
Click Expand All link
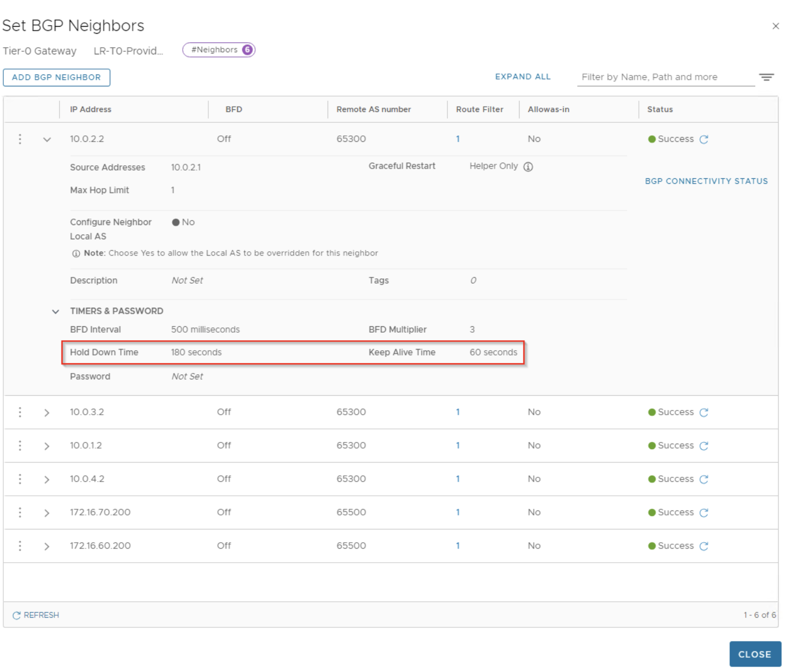coord(522,77)
